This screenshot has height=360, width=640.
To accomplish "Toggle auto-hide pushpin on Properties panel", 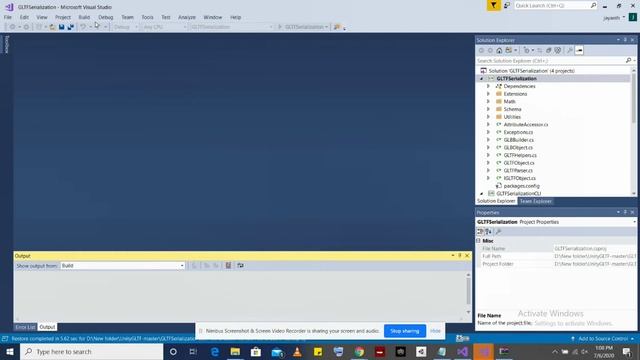I will [625, 212].
